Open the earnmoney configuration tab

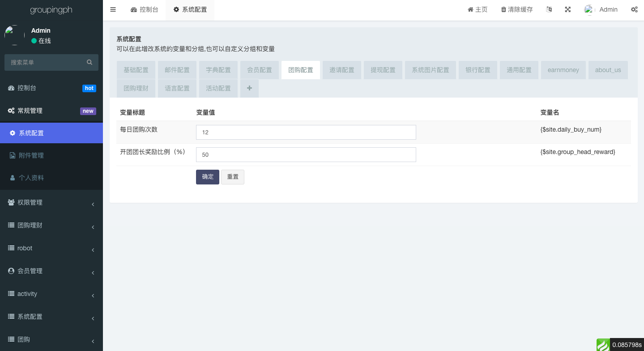(563, 70)
